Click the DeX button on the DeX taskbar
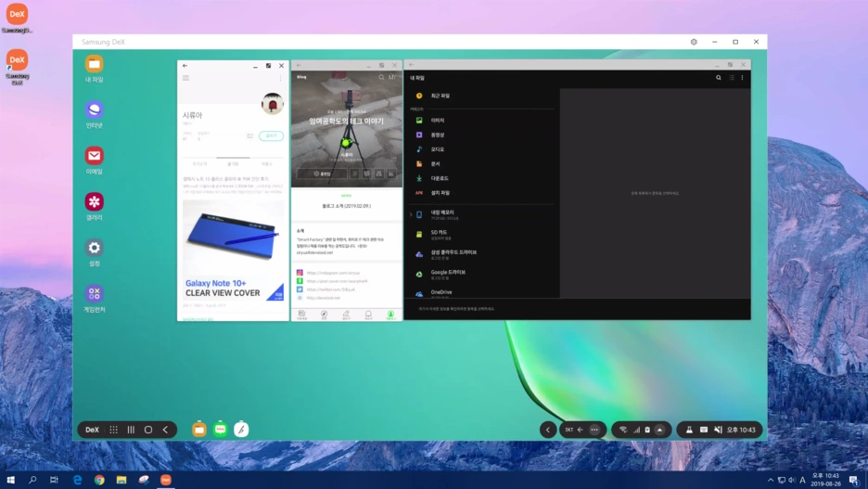 tap(92, 430)
